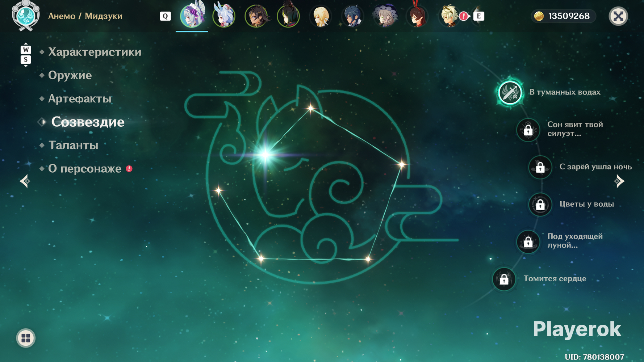Choose Amber's portrait with red bow
This screenshot has width=644, height=362.
(417, 16)
